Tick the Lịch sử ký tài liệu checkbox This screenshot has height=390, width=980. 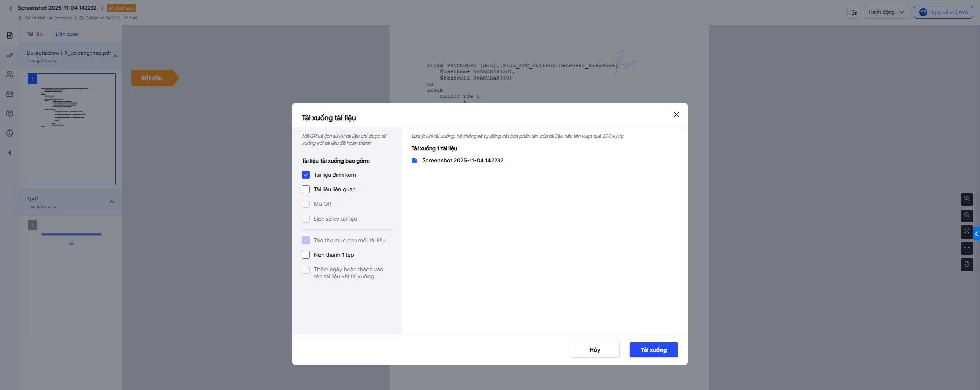point(306,219)
